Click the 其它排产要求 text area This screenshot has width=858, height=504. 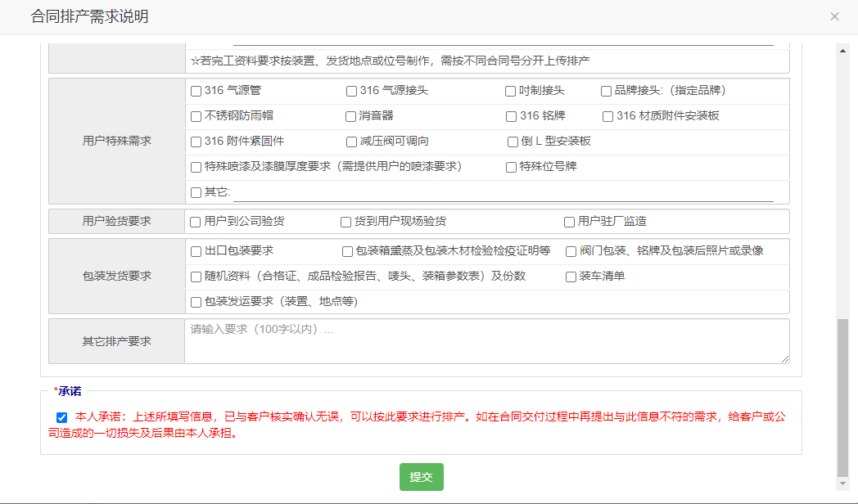pyautogui.click(x=486, y=341)
